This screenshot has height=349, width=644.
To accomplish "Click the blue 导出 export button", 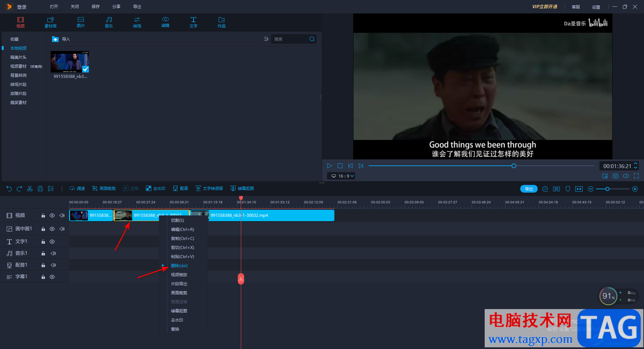I will (529, 189).
